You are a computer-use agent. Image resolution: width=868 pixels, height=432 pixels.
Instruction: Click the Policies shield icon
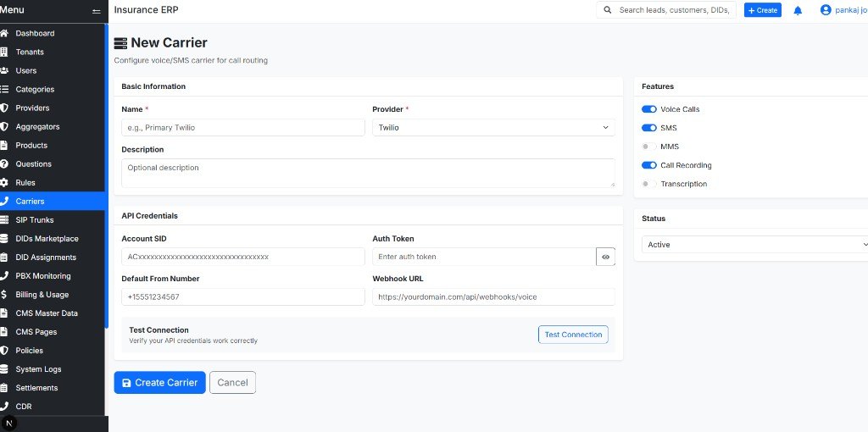point(4,350)
